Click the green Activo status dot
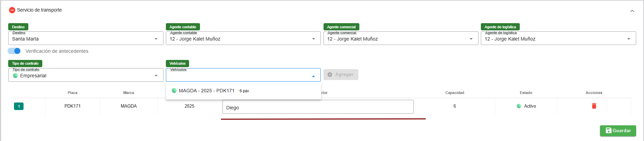Screen dimensions: 644x141 click(519, 106)
